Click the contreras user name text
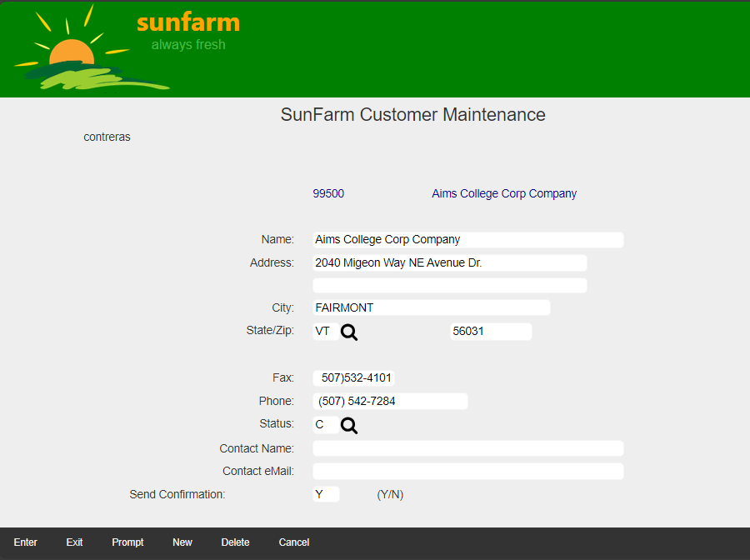This screenshot has height=560, width=750. coord(107,137)
